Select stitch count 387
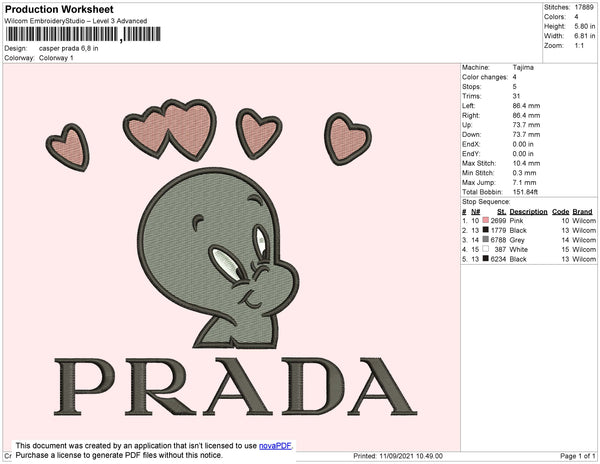Screen dimensions: 600x464 [500, 249]
